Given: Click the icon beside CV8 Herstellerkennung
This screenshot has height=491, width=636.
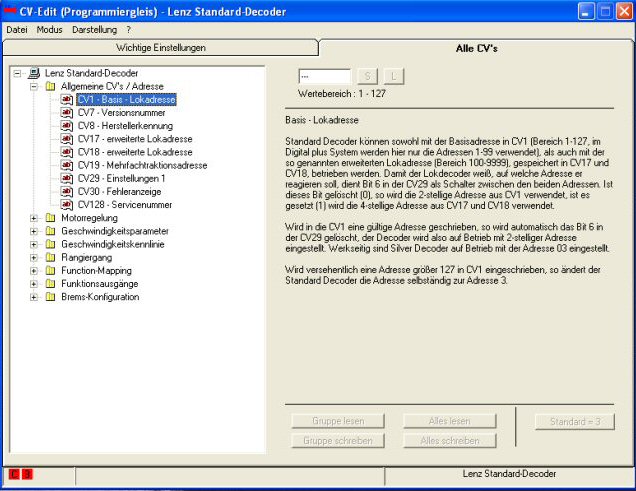Looking at the screenshot, I should 66,126.
